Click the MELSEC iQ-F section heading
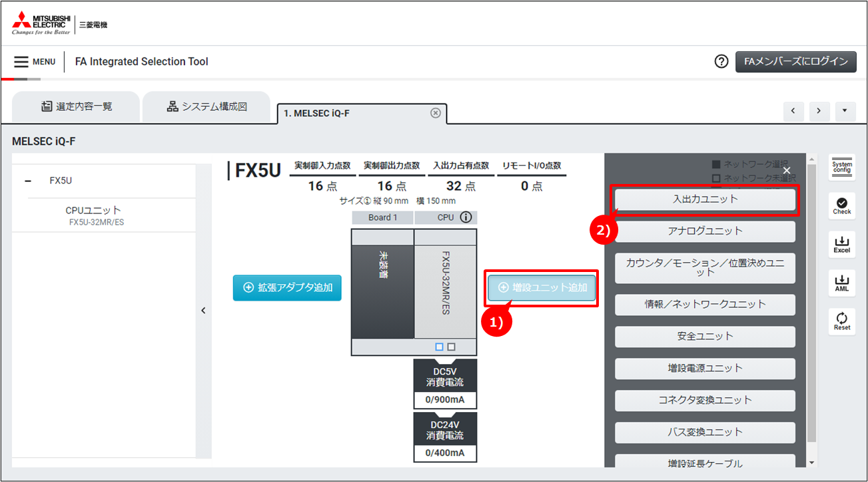The width and height of the screenshot is (868, 482). [x=45, y=141]
